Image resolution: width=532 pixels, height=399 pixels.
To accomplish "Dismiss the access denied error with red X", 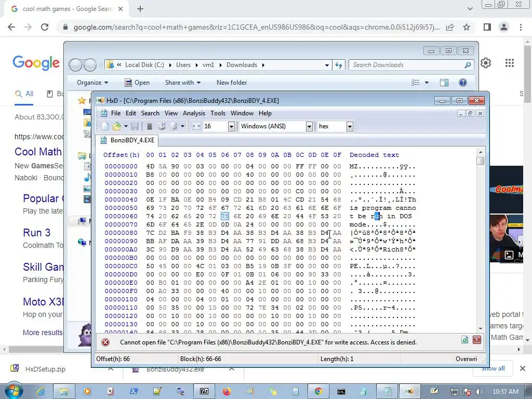I will 477,340.
